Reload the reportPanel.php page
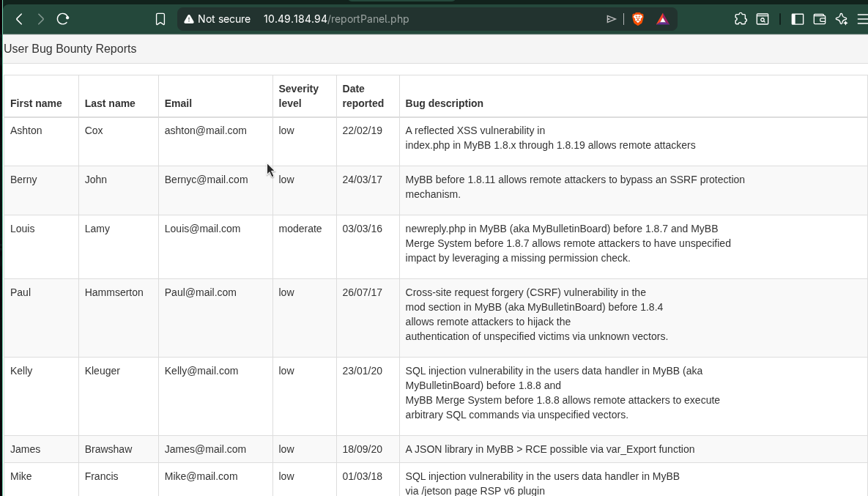 coord(62,19)
